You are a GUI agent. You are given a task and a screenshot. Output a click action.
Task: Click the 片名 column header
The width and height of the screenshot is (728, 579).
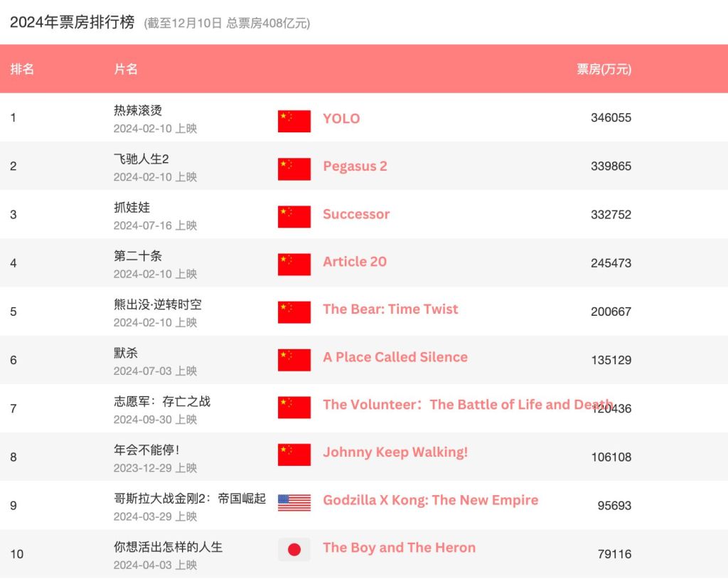(126, 69)
